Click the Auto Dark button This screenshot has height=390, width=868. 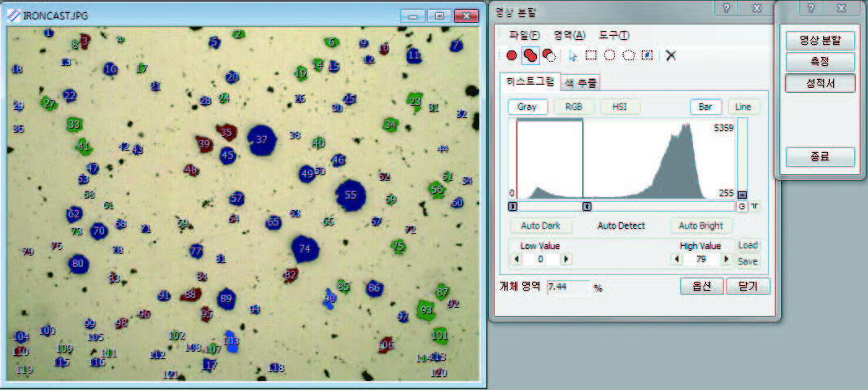click(x=541, y=226)
